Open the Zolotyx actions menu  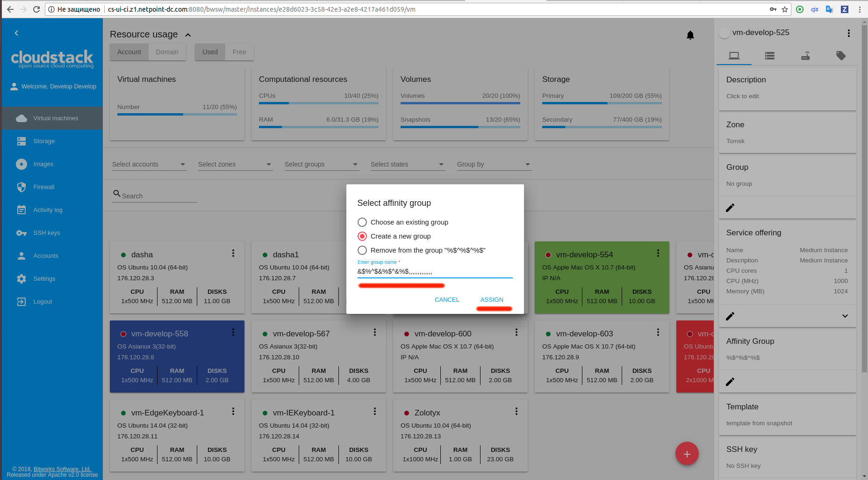point(516,411)
